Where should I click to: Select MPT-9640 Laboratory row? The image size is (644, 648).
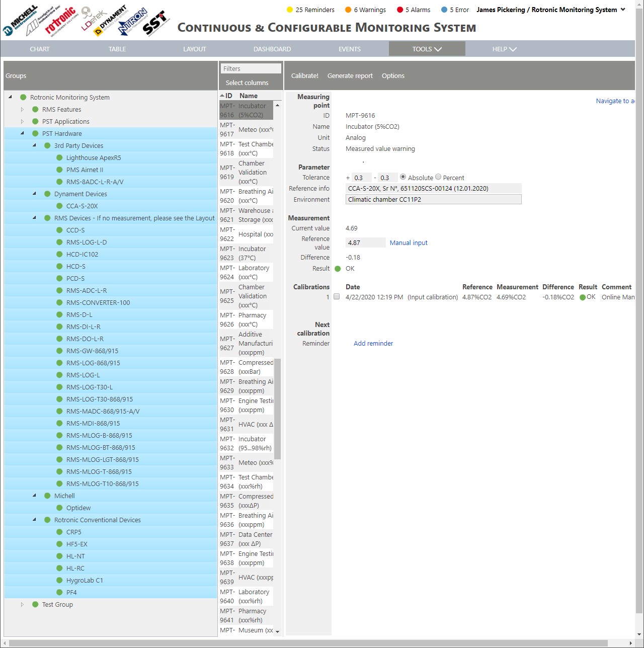tap(247, 596)
